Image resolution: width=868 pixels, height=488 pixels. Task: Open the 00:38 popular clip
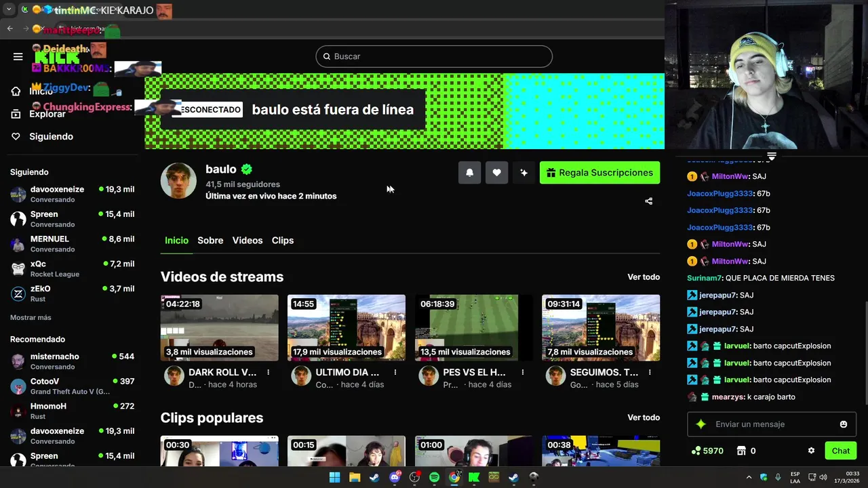[601, 451]
